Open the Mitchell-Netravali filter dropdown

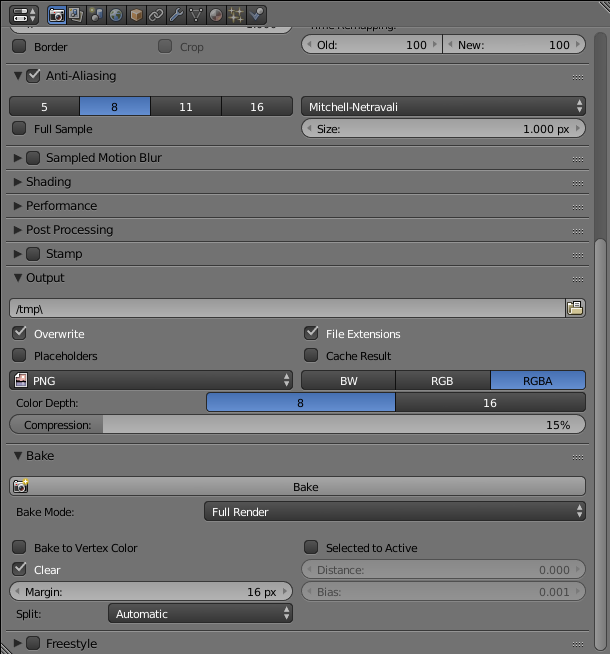[443, 106]
